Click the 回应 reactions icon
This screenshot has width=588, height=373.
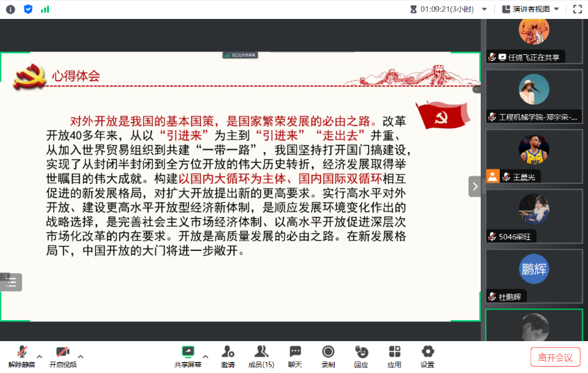tap(361, 352)
